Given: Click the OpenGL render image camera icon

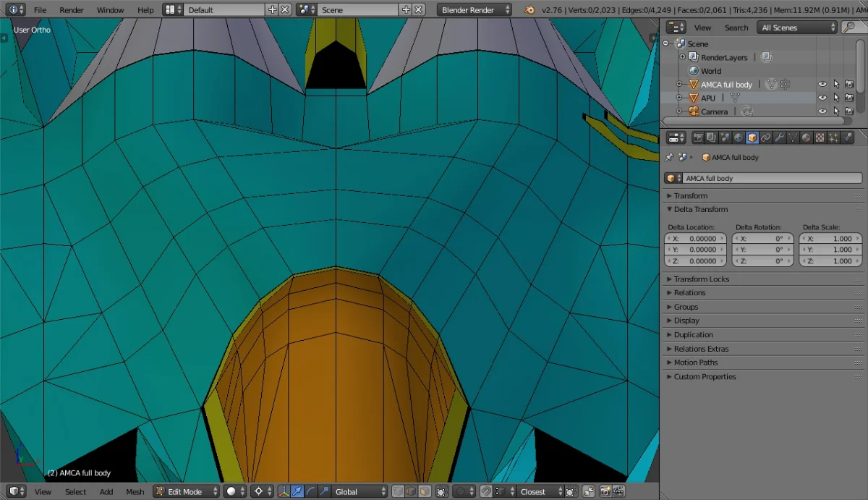Looking at the screenshot, I should [x=605, y=491].
